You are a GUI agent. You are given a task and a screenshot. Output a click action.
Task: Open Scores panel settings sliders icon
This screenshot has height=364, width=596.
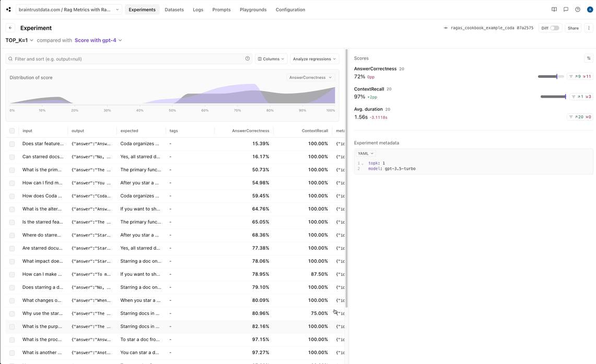[589, 58]
